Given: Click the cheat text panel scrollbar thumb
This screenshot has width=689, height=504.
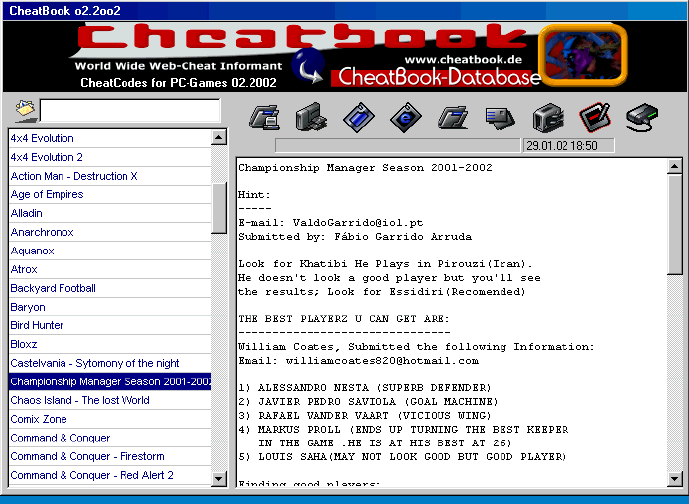Looking at the screenshot, I should coord(674,225).
